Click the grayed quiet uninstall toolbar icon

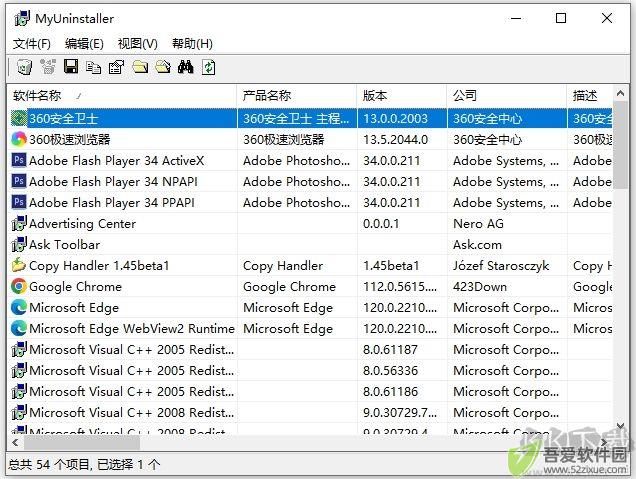(48, 67)
